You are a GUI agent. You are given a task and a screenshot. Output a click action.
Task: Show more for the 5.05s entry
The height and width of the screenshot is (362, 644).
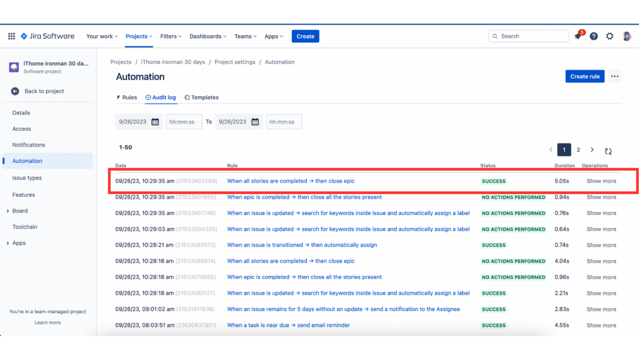tap(601, 181)
